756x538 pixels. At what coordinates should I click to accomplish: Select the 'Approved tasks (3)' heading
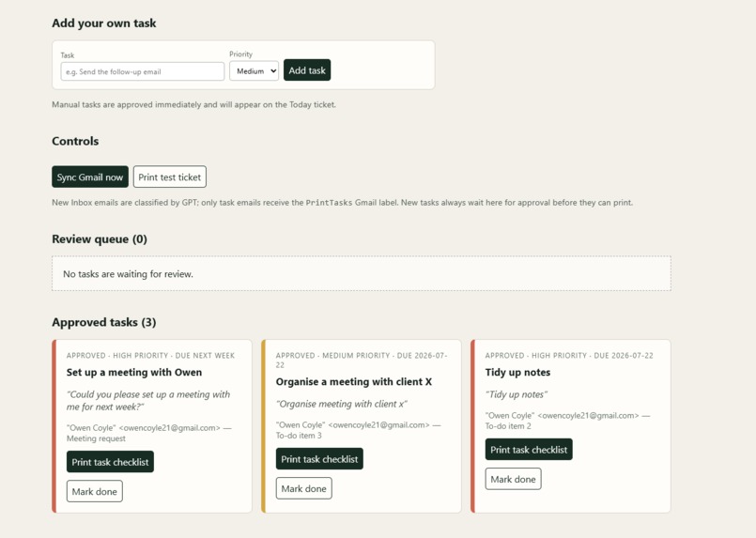pyautogui.click(x=104, y=322)
